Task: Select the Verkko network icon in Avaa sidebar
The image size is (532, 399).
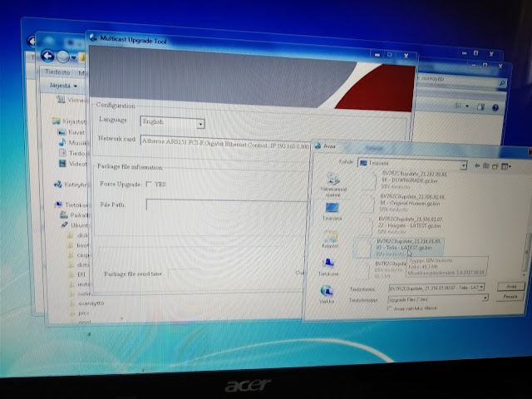Action: click(x=327, y=293)
